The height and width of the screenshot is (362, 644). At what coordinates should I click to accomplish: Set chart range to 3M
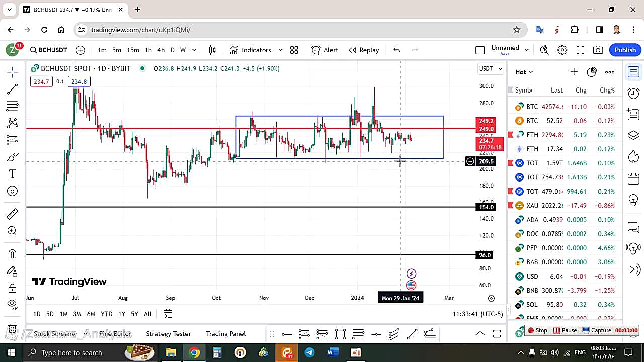click(77, 314)
